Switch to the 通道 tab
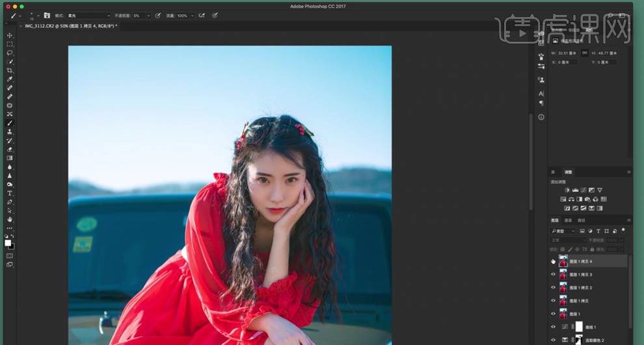Screen dimensions: 644x345 pos(568,221)
